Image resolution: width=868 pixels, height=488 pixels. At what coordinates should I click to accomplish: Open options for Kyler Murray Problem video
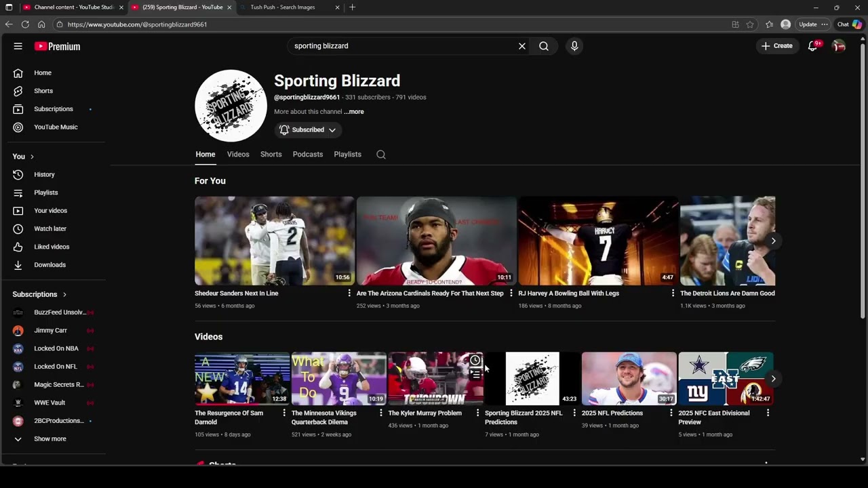(x=478, y=413)
